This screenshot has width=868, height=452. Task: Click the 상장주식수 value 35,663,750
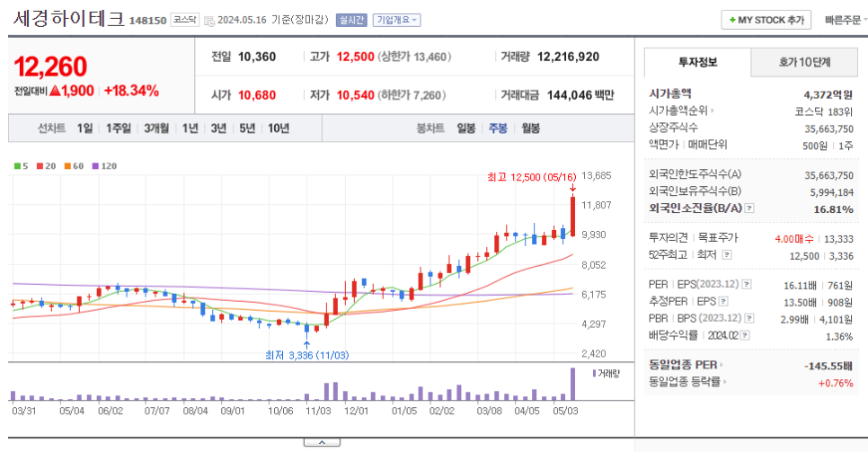click(828, 129)
